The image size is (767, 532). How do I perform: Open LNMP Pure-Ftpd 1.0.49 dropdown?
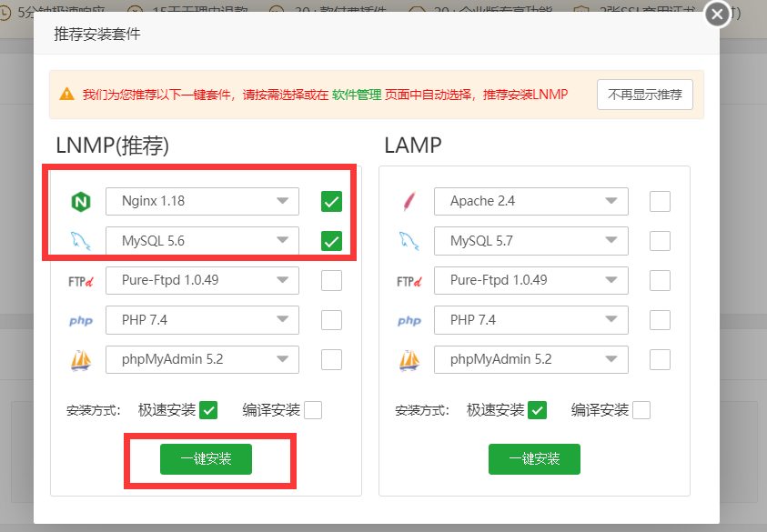[203, 281]
